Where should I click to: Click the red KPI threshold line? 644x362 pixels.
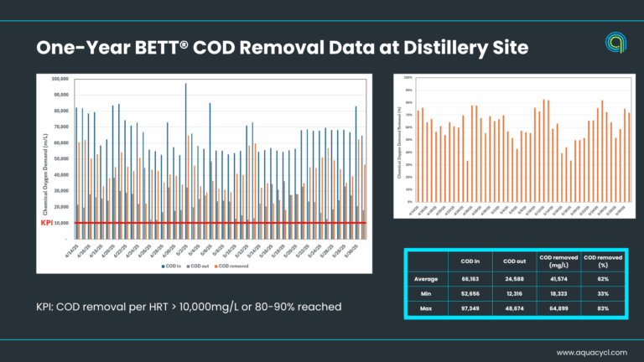point(220,223)
